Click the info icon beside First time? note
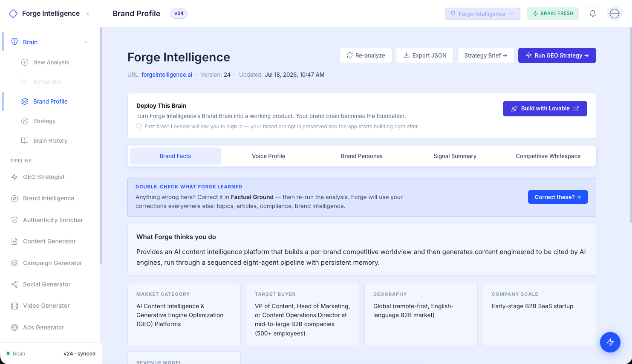Image resolution: width=632 pixels, height=364 pixels. click(x=139, y=126)
